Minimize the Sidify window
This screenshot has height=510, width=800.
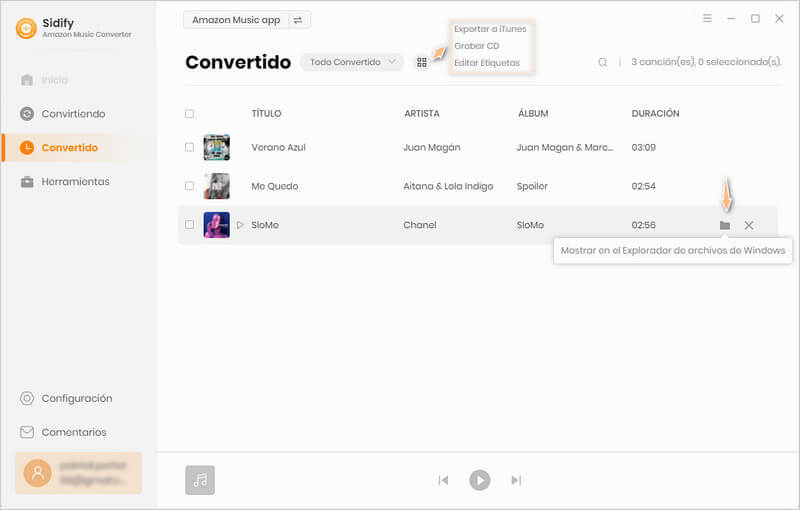tap(732, 18)
